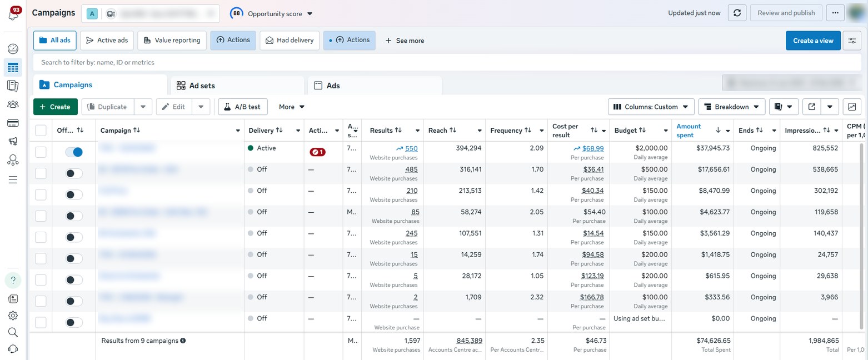
Task: Open notifications bell showing 93
Action: point(13,14)
